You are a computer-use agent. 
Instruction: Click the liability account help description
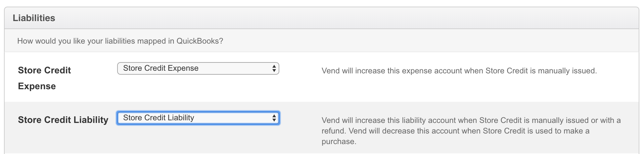pos(471,131)
